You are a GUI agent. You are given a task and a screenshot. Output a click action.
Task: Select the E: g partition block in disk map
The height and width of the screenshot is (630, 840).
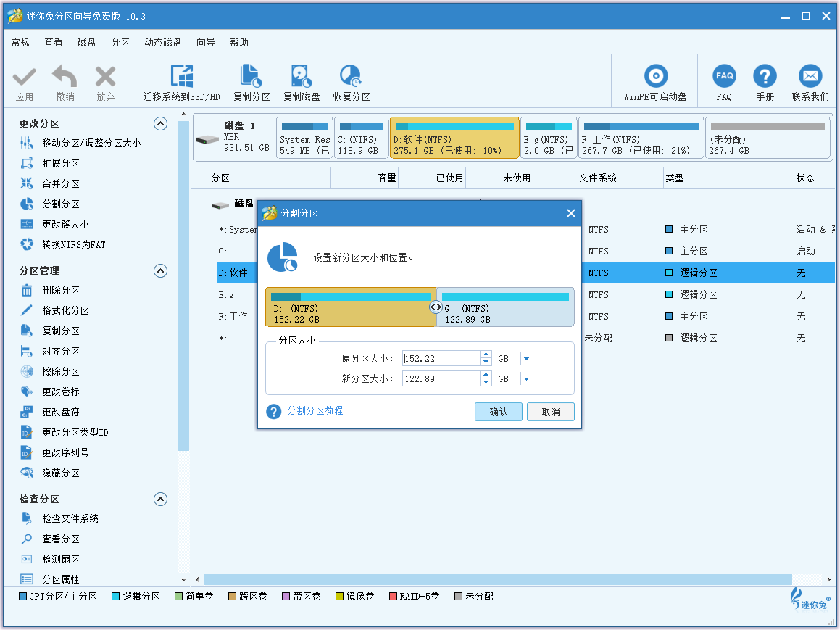tap(549, 138)
